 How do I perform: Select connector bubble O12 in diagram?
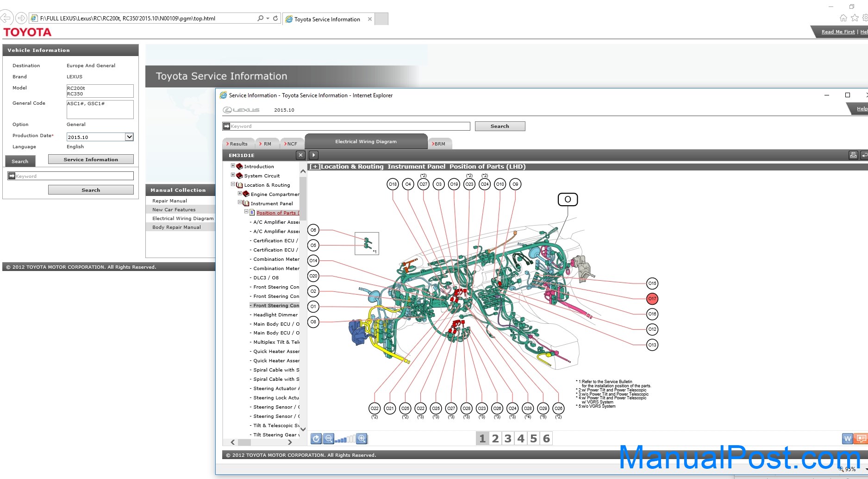pos(652,329)
